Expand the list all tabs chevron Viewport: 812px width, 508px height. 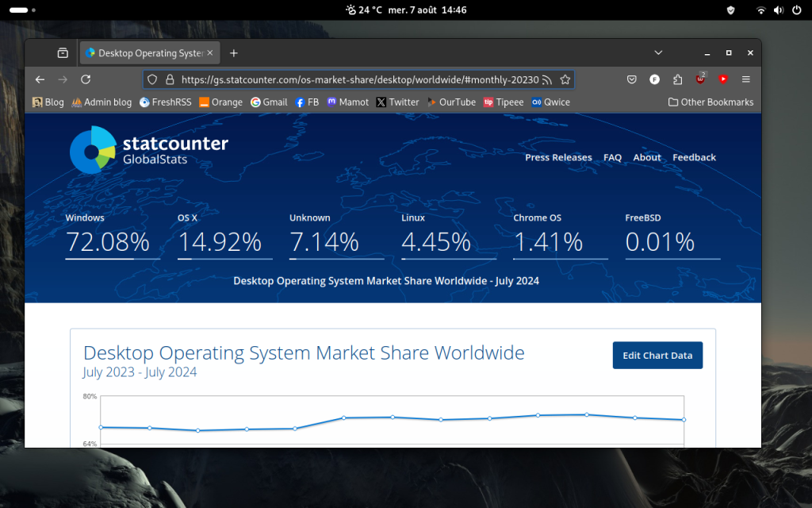coord(658,53)
